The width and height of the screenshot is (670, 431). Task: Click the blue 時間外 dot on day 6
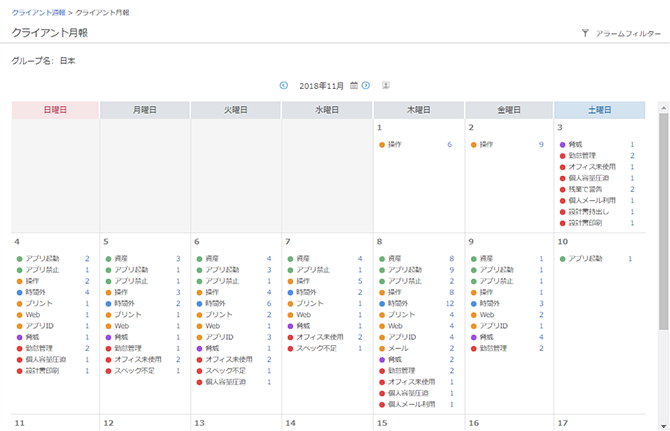click(200, 303)
